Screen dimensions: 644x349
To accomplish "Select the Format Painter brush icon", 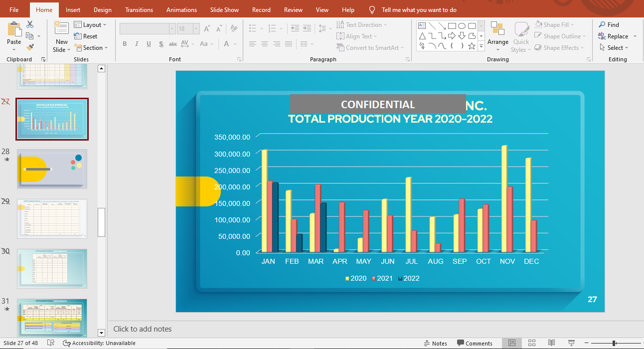I will [x=30, y=47].
